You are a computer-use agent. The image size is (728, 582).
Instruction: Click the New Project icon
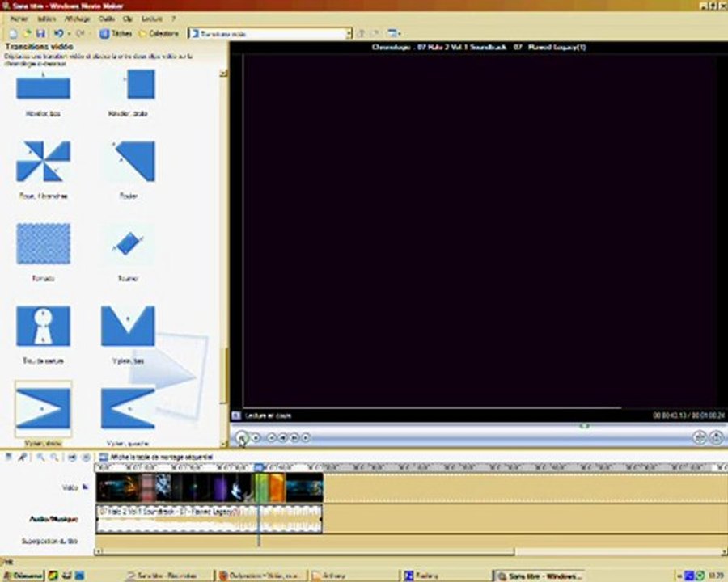click(x=14, y=33)
